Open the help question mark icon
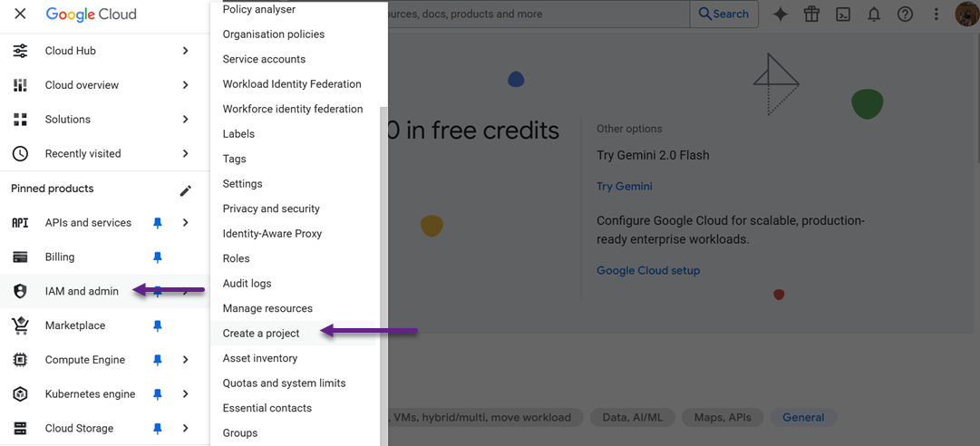Image resolution: width=980 pixels, height=446 pixels. coord(905,15)
